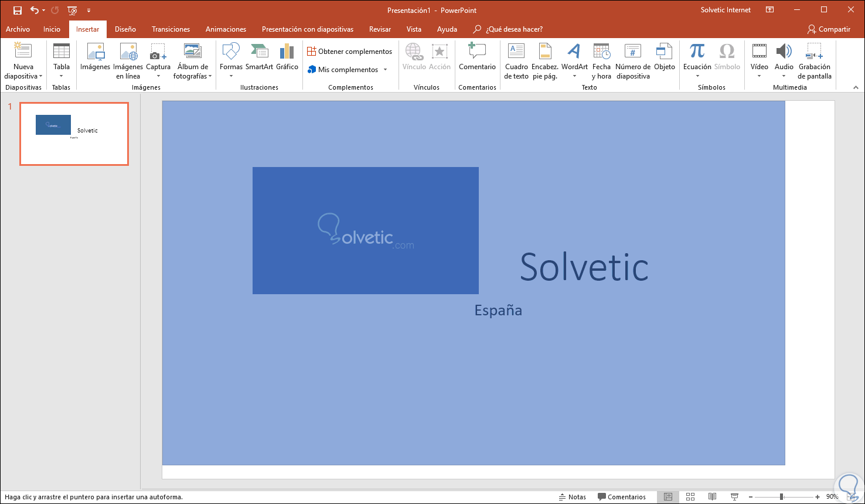The width and height of the screenshot is (865, 504).
Task: Insert an Ecuación
Action: [697, 61]
